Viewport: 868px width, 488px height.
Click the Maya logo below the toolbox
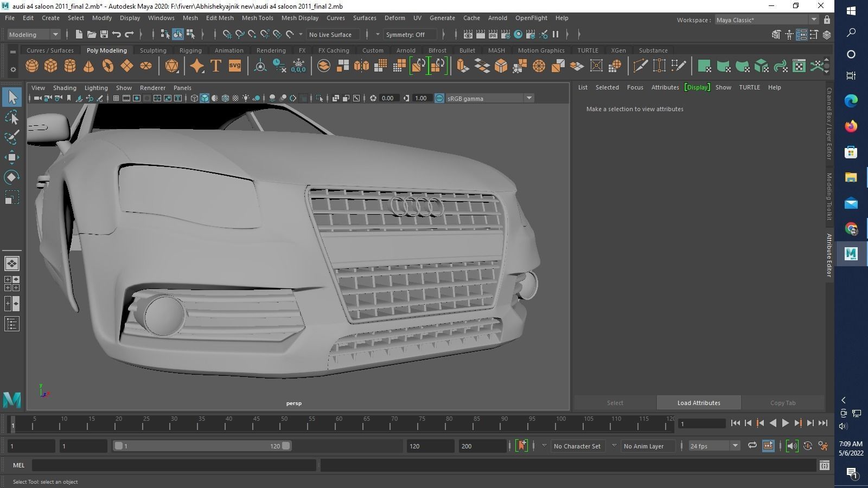pyautogui.click(x=12, y=400)
